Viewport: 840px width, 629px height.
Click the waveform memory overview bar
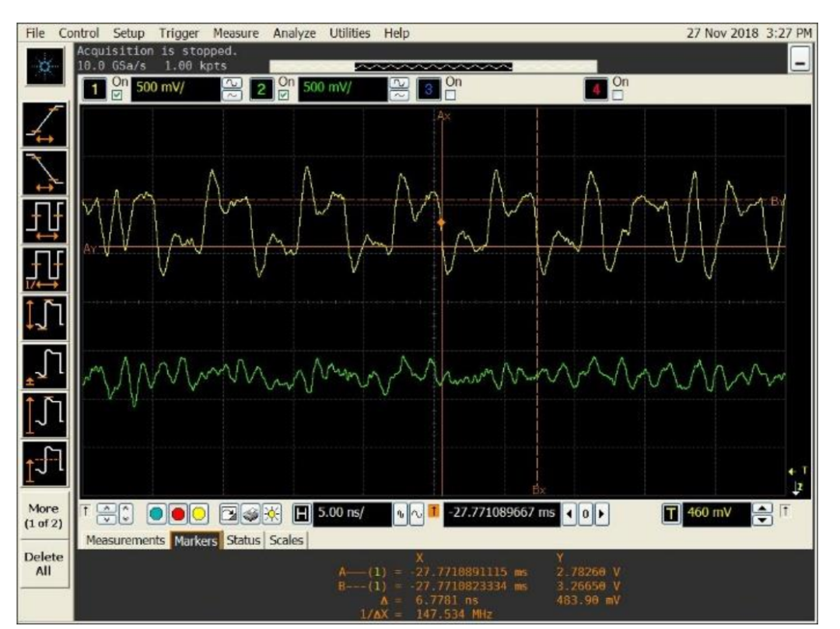point(432,67)
